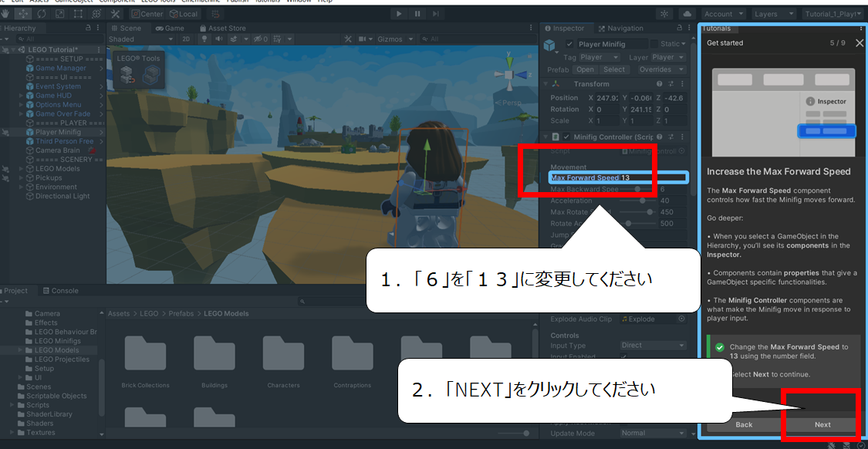Lock the Inspector panel
The image size is (868, 449).
point(679,28)
